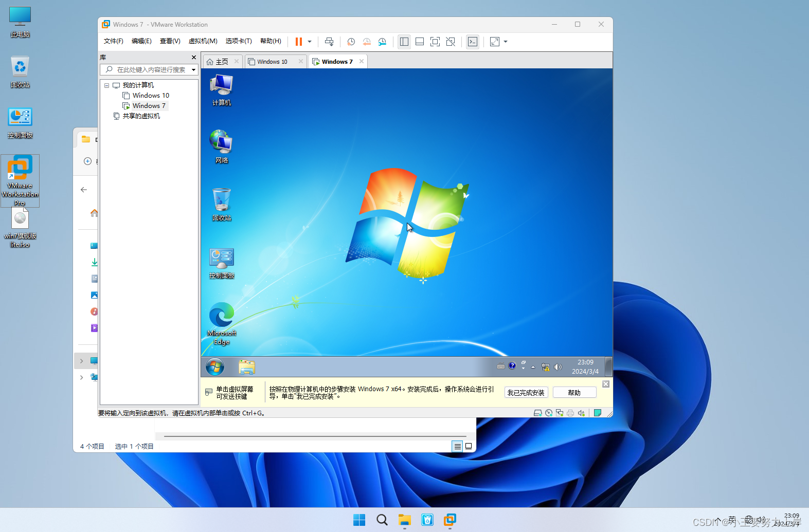Collapse the 我的计算机 tree node

point(106,85)
